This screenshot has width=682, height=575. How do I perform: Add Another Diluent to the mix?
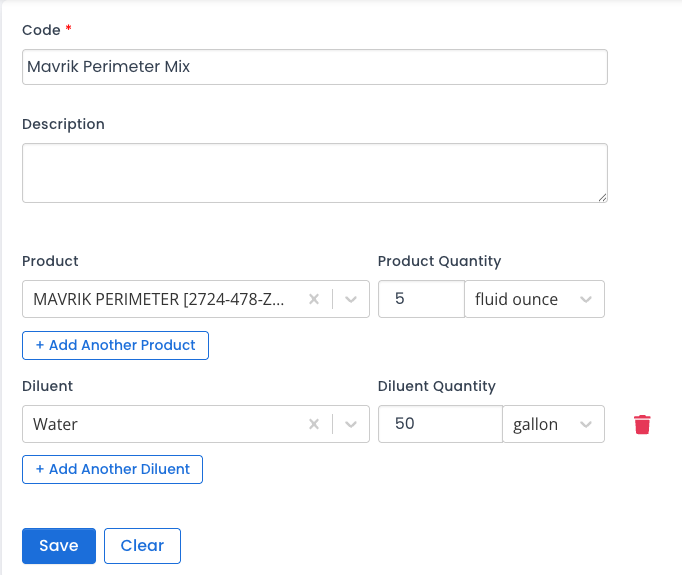(112, 469)
